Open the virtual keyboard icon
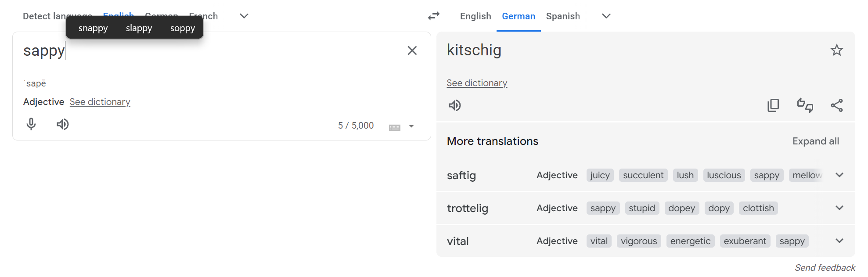Viewport: 868px width, 277px height. tap(395, 127)
